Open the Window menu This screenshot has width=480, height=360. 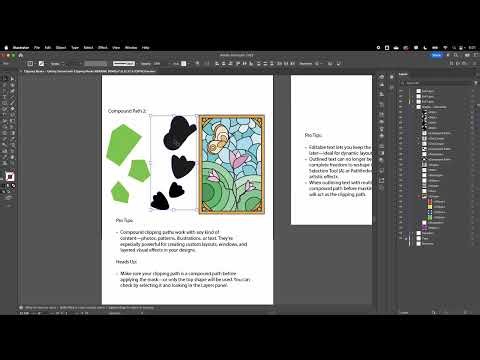coord(131,48)
